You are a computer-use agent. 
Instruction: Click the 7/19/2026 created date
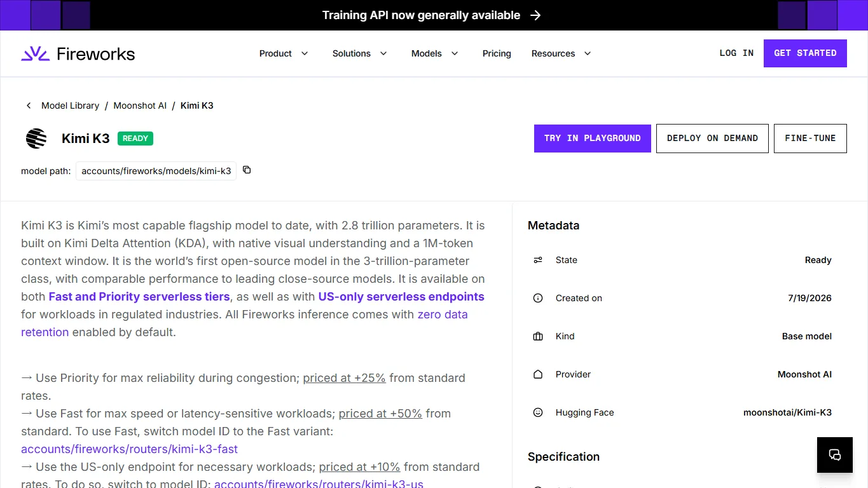[809, 298]
